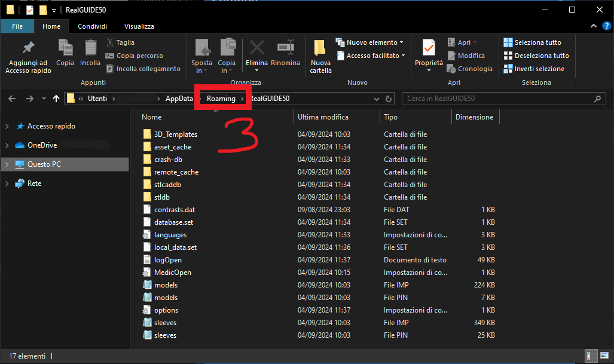This screenshot has width=614, height=364.
Task: Click Seleziona tutto in Seleziona group
Action: point(532,42)
